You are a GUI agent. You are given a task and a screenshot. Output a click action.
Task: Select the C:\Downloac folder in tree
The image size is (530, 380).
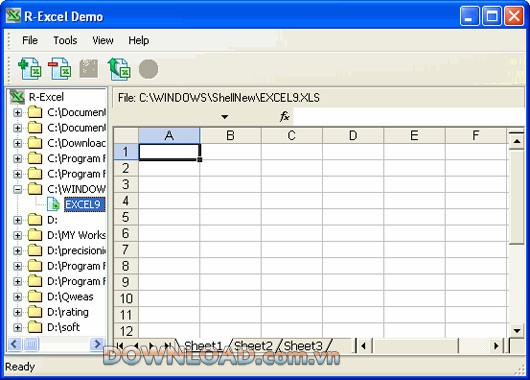click(x=76, y=143)
